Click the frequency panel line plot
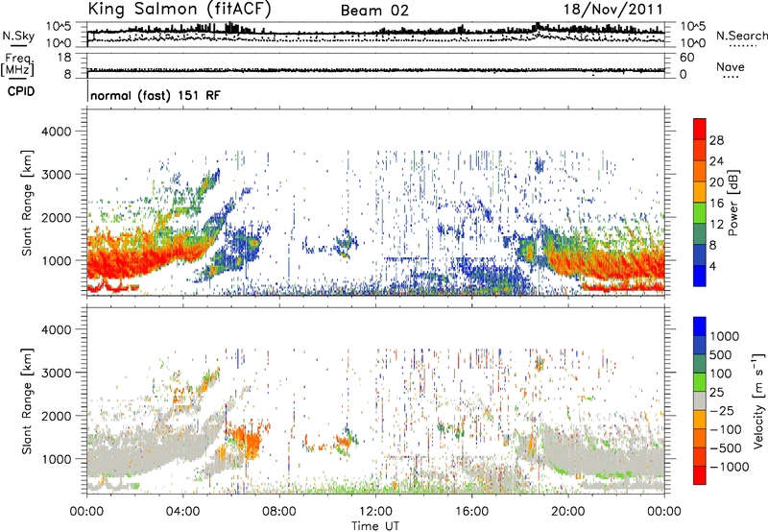The image size is (768, 532). coord(375,65)
